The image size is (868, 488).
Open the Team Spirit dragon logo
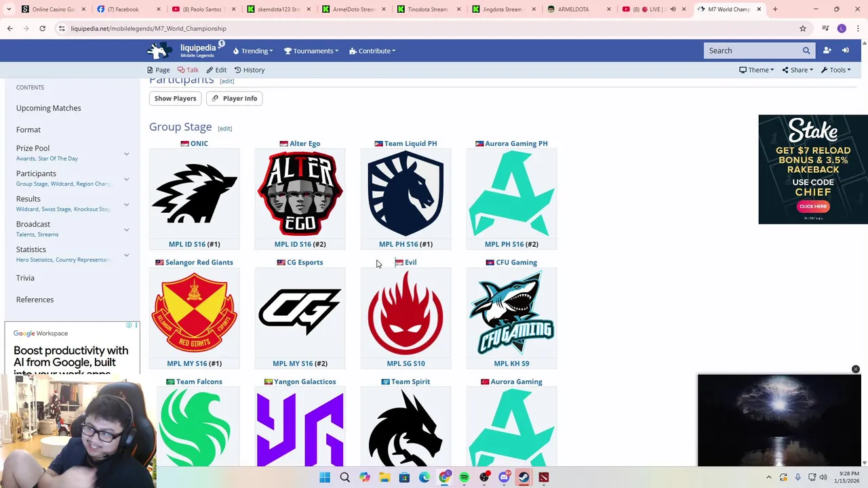406,428
